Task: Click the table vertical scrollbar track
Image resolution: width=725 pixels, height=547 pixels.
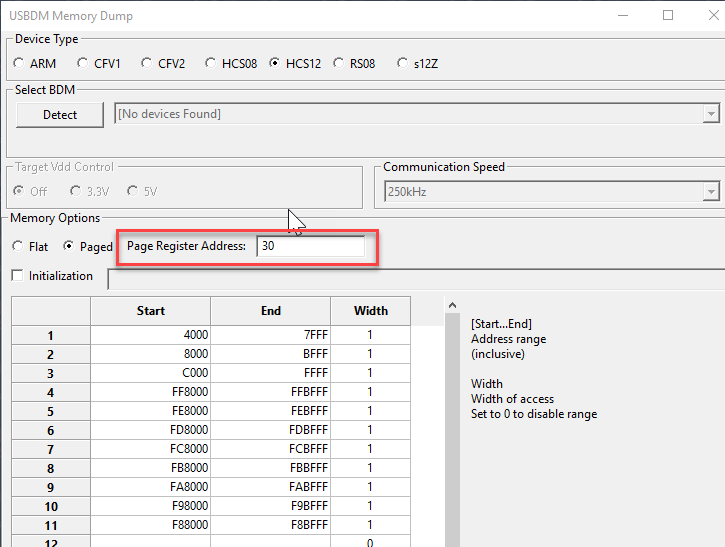Action: coord(453,430)
